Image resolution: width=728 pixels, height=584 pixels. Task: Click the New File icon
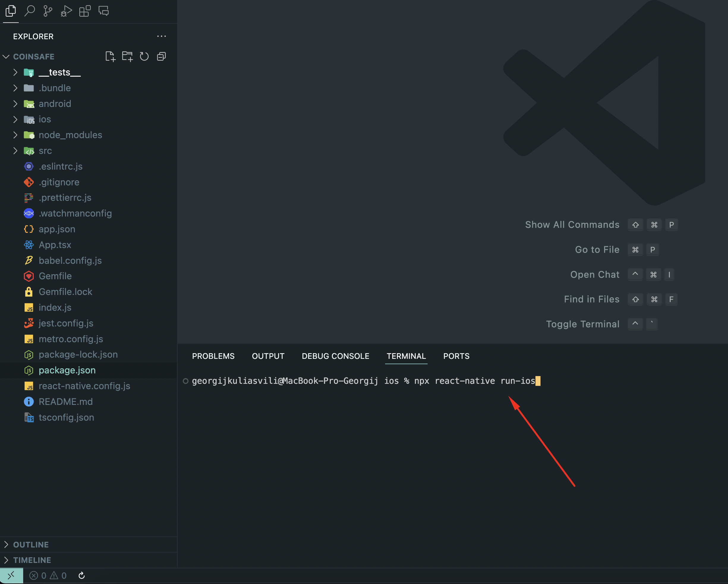110,56
